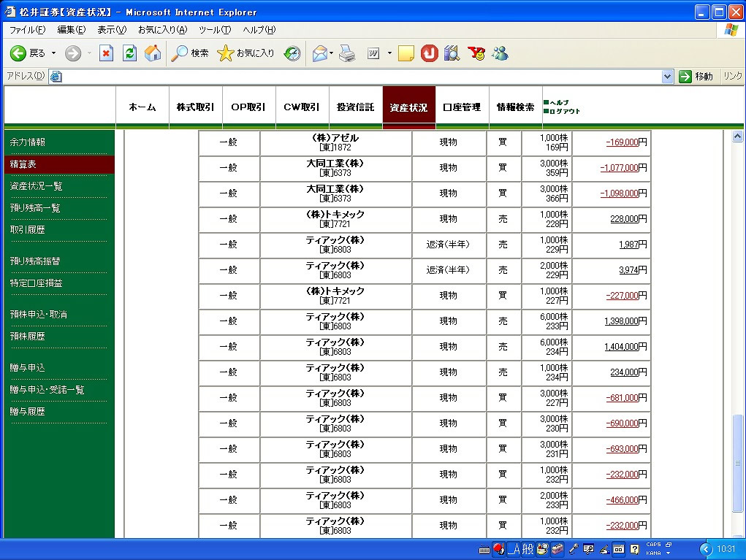This screenshot has width=746, height=560.
Task: Switch to the 口座管理 tab
Action: (x=462, y=107)
